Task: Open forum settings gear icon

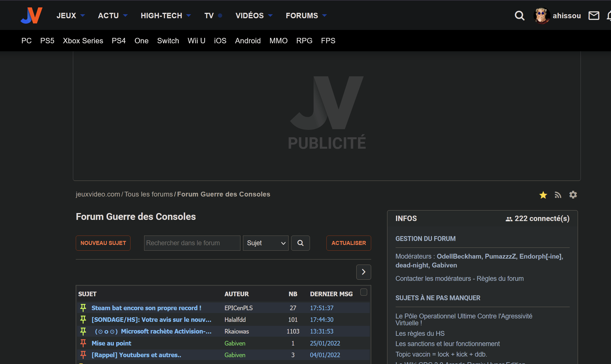Action: tap(573, 195)
